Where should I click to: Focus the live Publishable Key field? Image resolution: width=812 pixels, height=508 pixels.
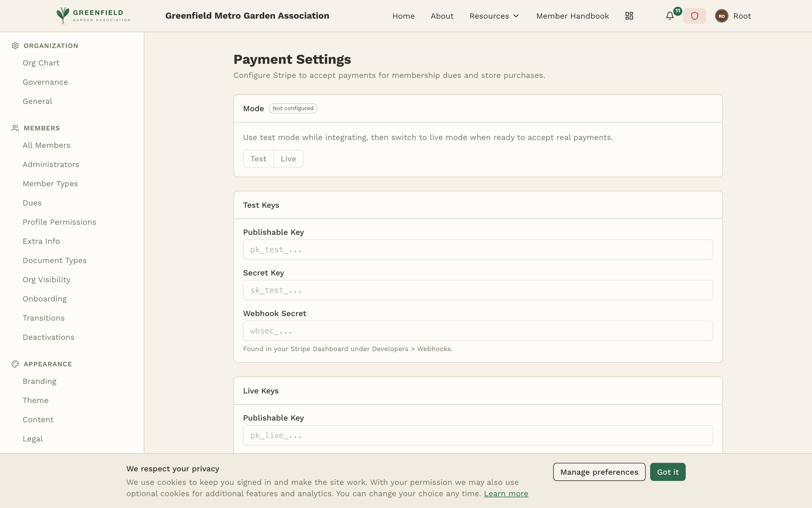pyautogui.click(x=478, y=435)
